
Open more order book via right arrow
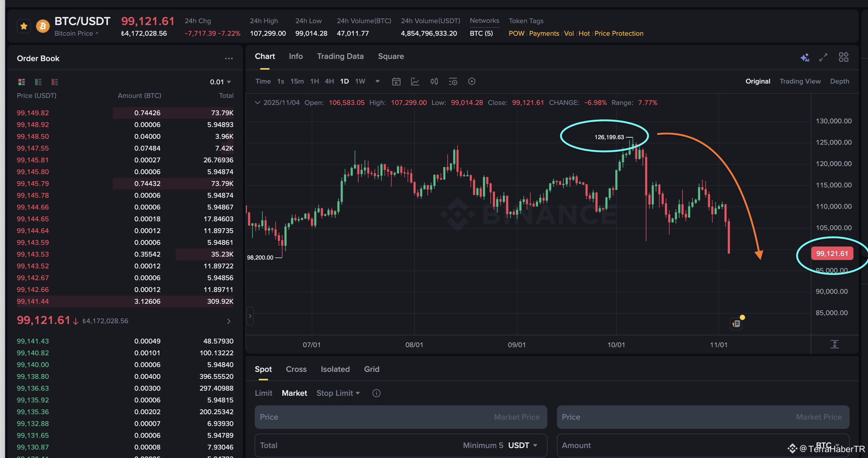229,321
